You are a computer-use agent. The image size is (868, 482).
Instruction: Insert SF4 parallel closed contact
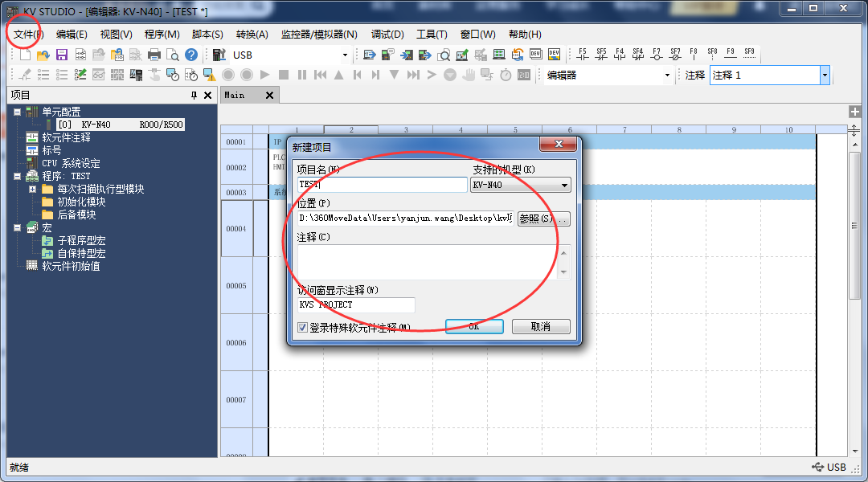(x=638, y=54)
